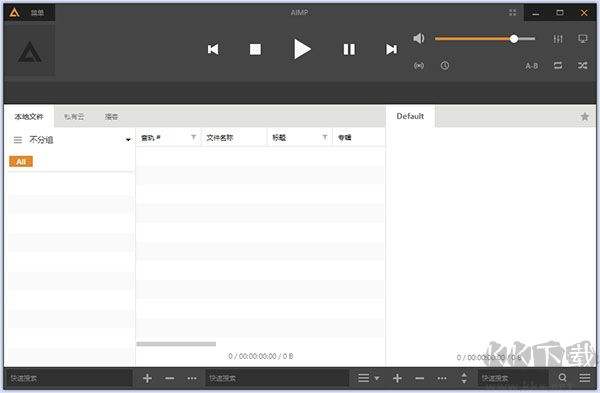Select the 本地文件 library tab
600x393 pixels.
pos(29,116)
